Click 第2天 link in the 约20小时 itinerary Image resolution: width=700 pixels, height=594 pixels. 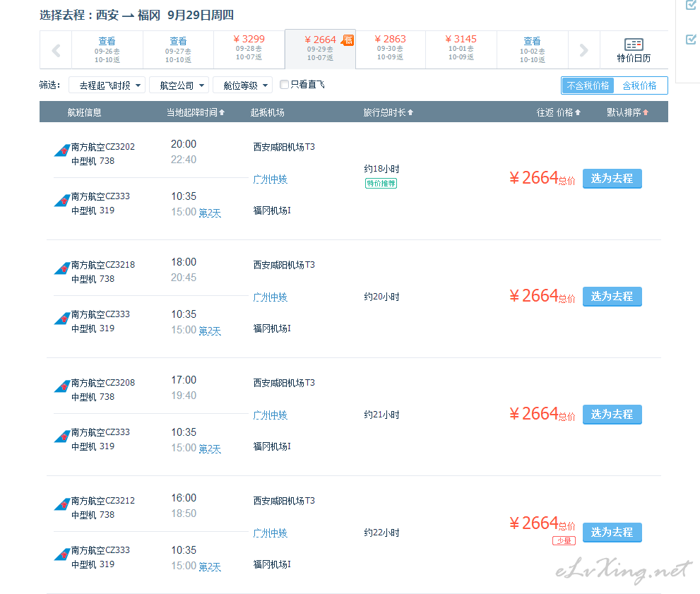[x=210, y=331]
